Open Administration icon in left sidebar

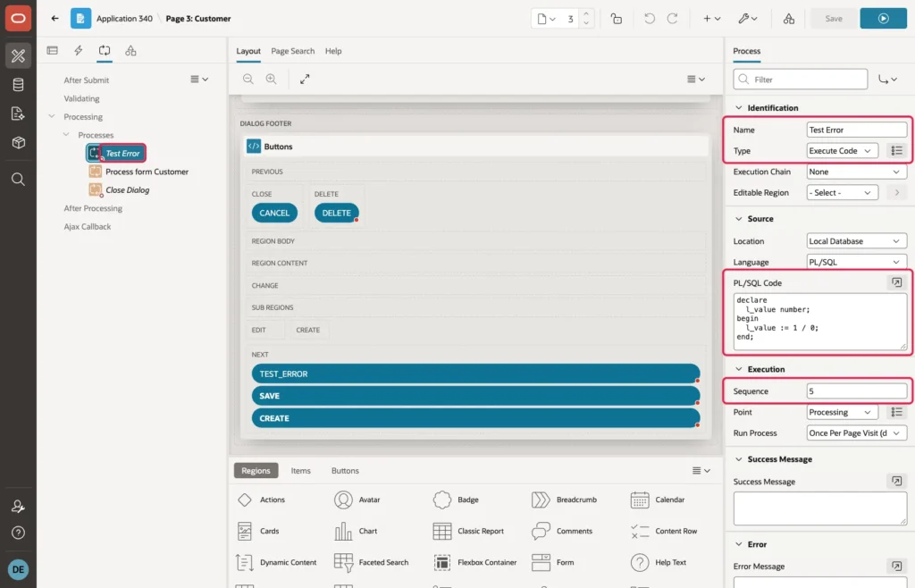[18, 507]
